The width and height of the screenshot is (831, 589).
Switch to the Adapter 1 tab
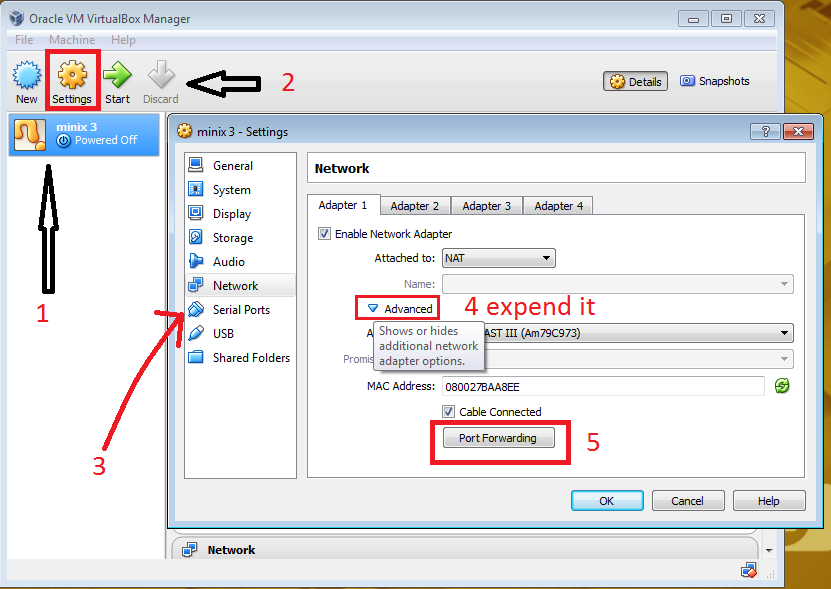click(343, 205)
